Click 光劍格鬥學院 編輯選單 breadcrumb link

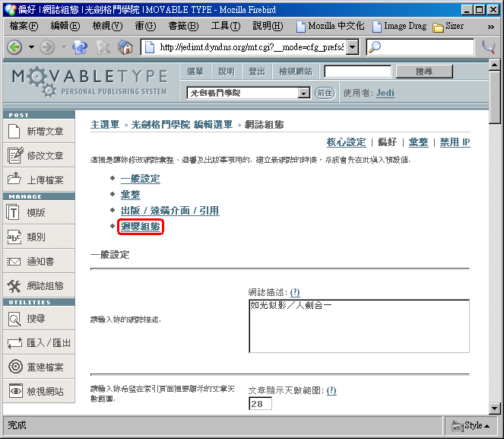(x=182, y=125)
